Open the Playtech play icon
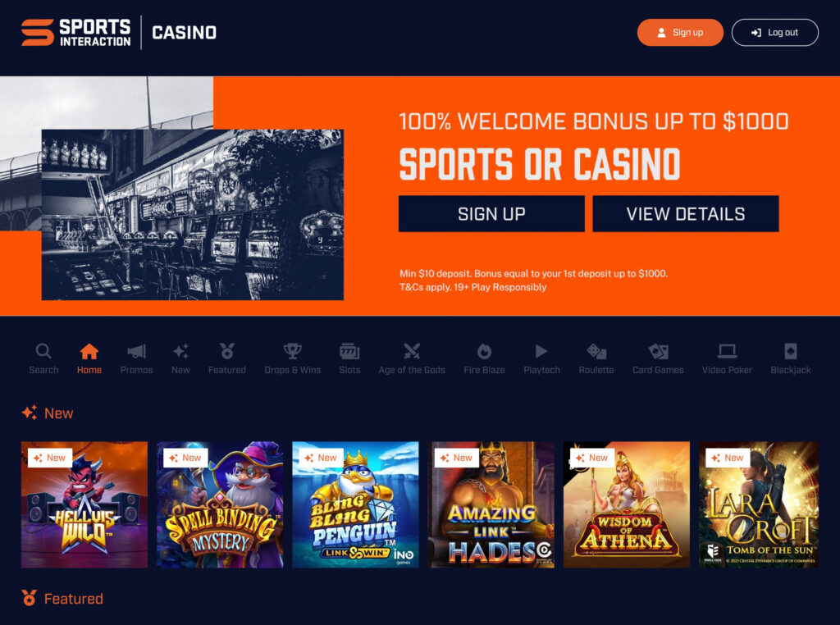Viewport: 840px width, 625px height. coord(541,351)
